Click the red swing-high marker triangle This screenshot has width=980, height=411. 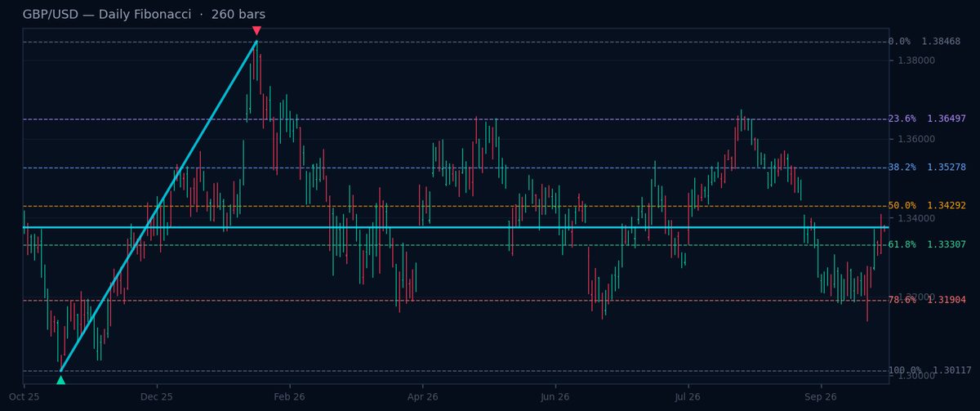click(256, 31)
